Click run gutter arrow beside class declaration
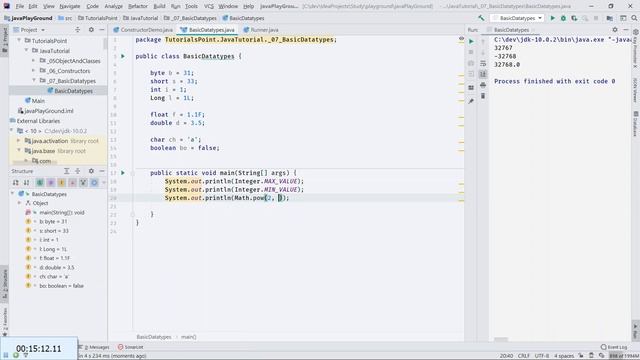Screen dimensions: 640x360 point(123,56)
